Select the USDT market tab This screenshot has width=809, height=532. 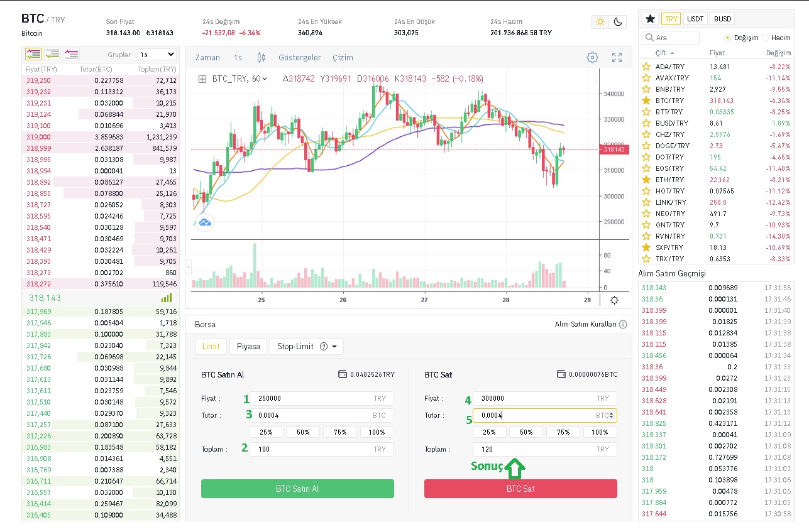[695, 19]
